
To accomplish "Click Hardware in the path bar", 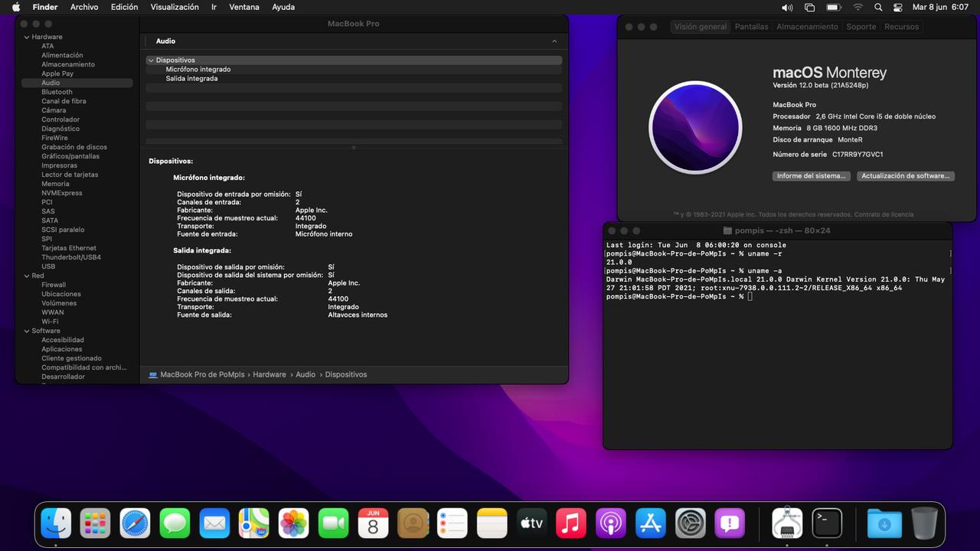I will coord(269,375).
